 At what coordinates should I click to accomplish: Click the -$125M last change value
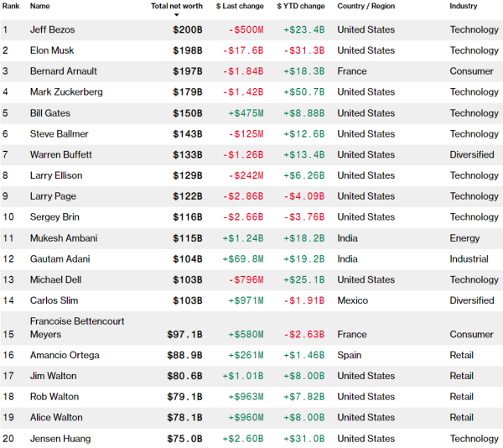tap(246, 134)
